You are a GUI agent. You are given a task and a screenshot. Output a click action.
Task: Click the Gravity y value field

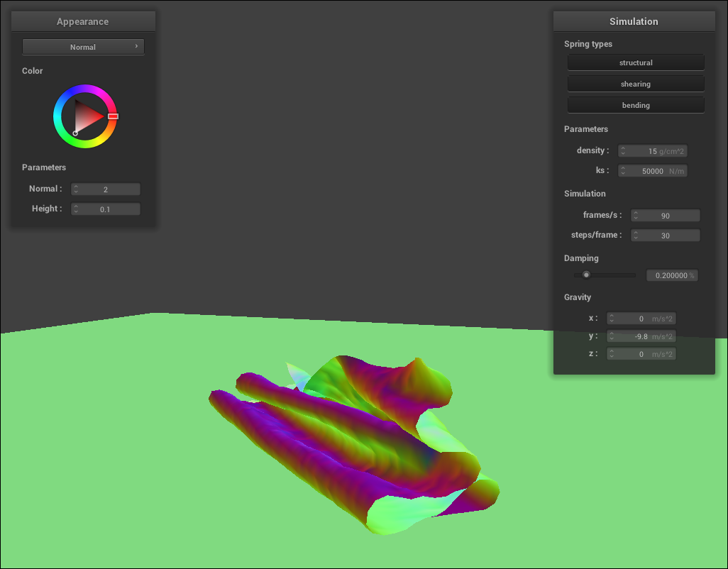(x=641, y=336)
